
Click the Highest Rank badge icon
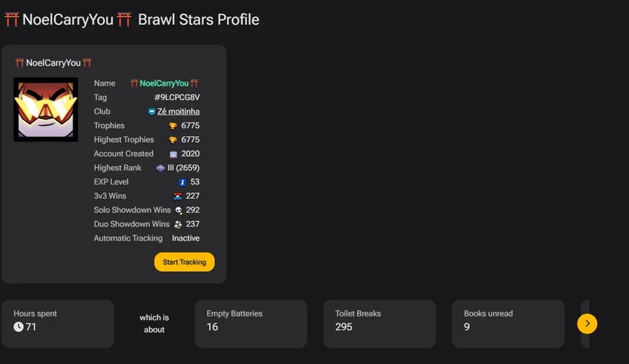(160, 168)
